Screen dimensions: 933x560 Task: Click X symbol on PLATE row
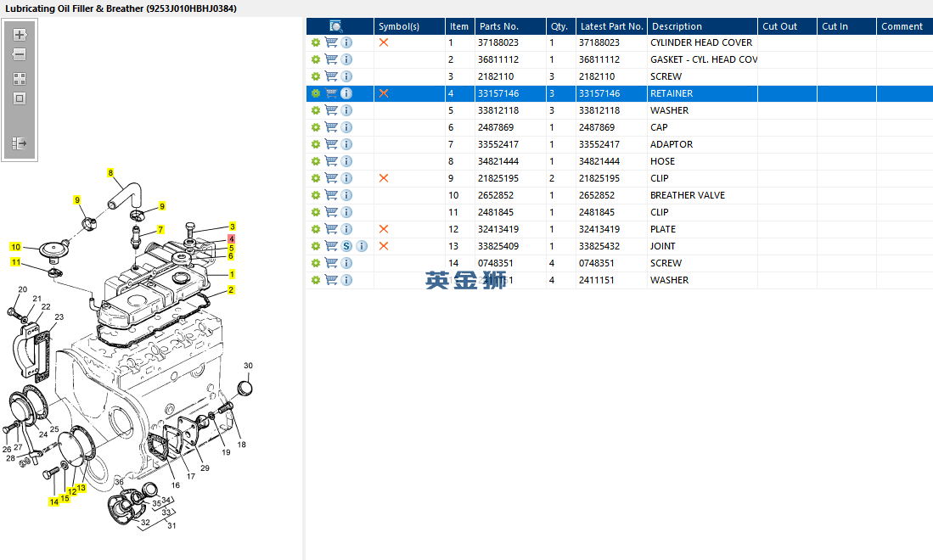[x=384, y=229]
